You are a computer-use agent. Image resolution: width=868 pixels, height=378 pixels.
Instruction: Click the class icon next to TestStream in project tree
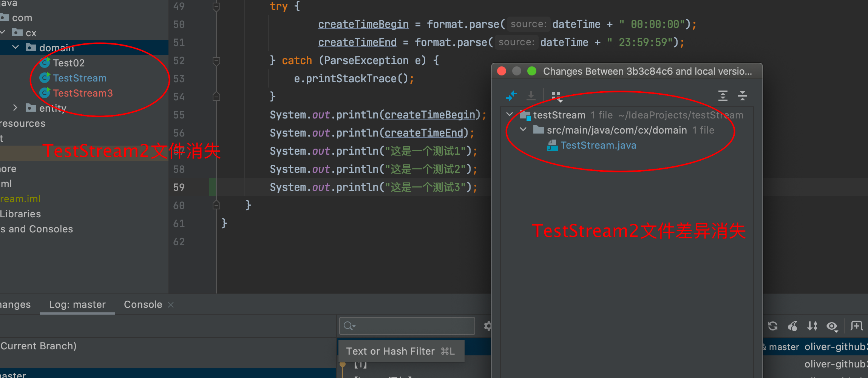(45, 78)
